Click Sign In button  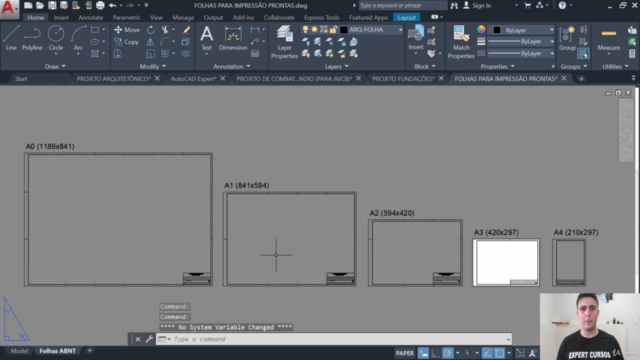pos(477,5)
